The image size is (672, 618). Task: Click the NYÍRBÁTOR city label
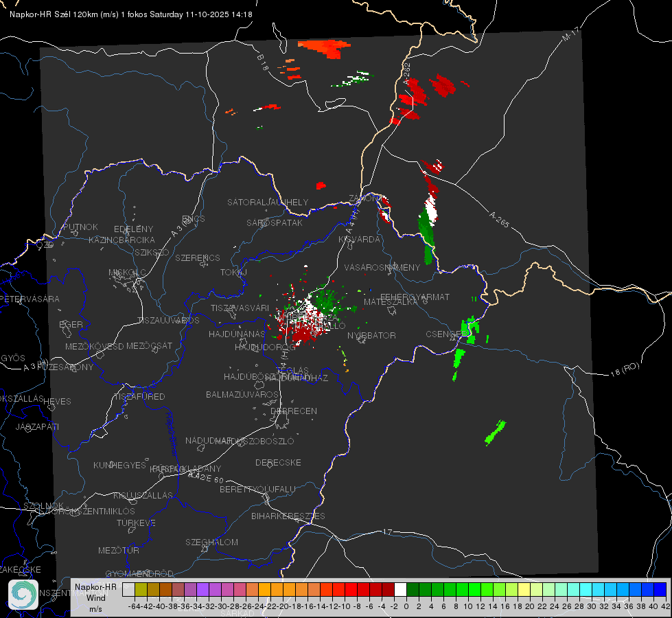pos(371,335)
